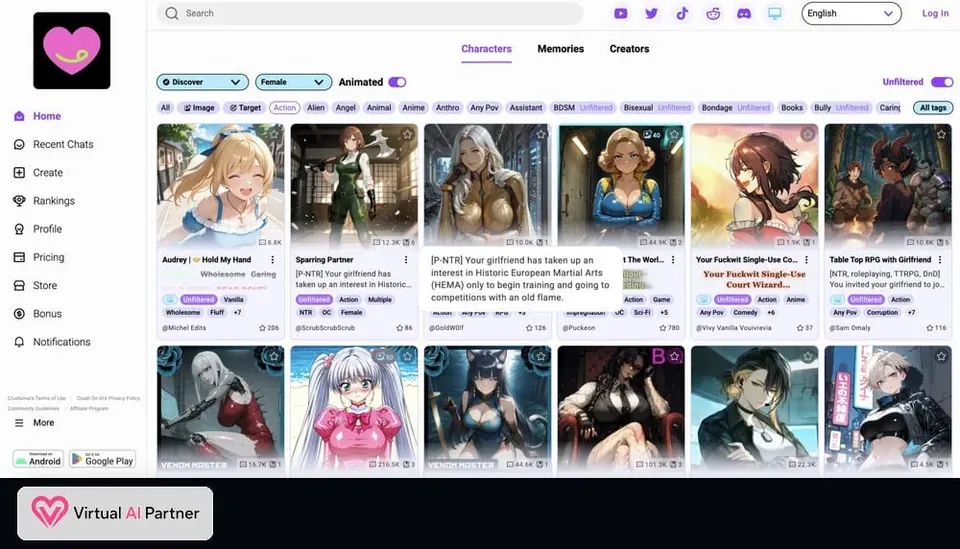Open the TikTok social link icon
This screenshot has height=549, width=960.
click(682, 13)
